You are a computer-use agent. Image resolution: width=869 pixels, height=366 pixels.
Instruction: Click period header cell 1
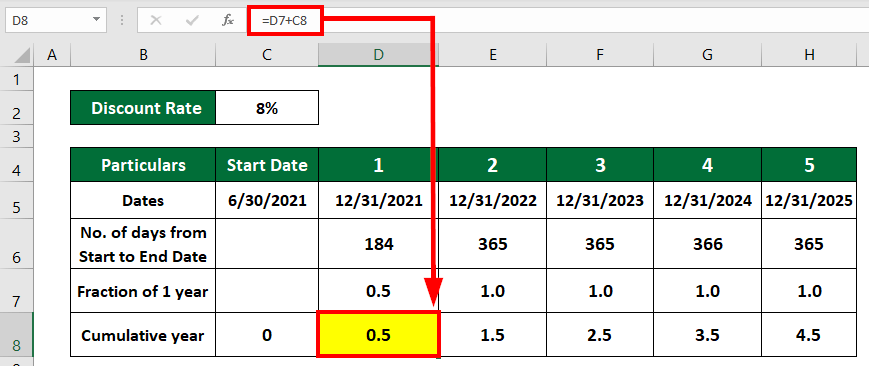click(x=378, y=165)
